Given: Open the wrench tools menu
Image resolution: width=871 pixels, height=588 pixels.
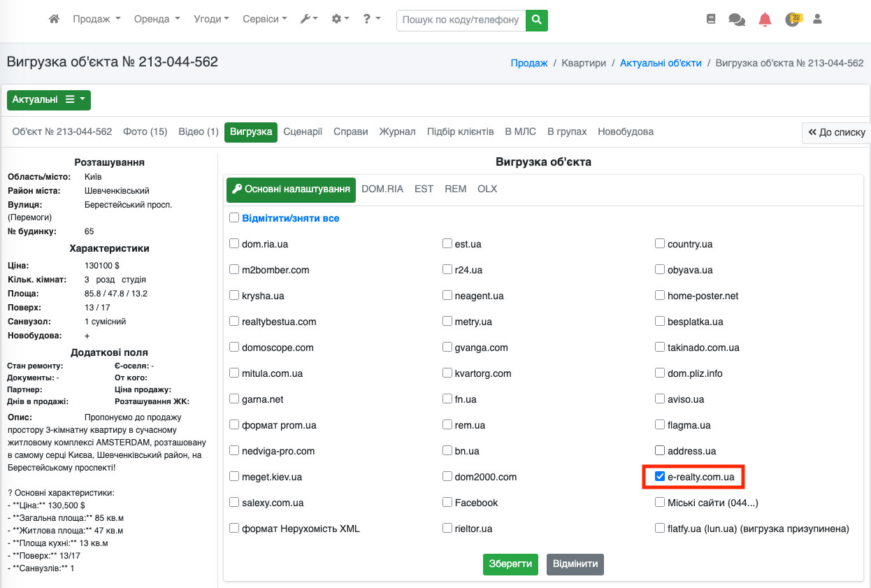Looking at the screenshot, I should (308, 20).
